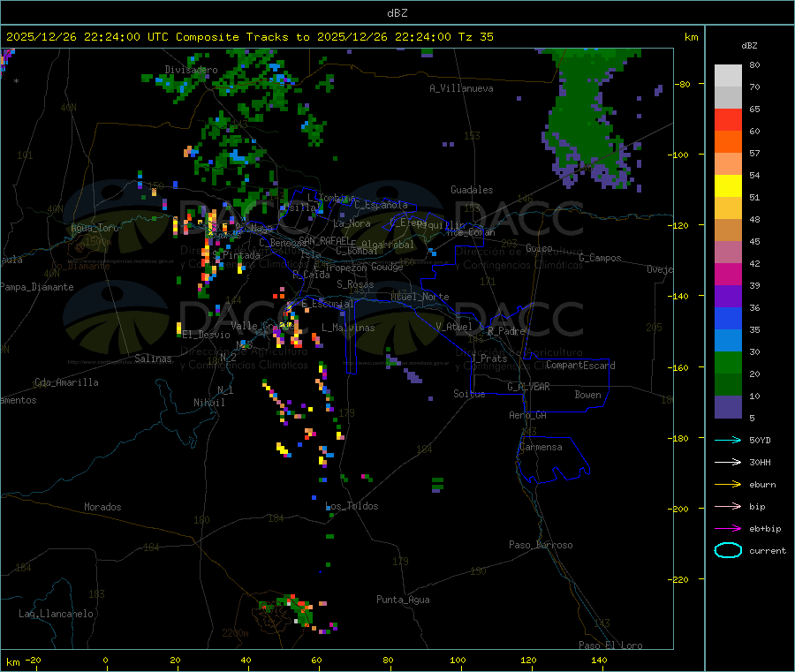Click the V_Atuel place label

454,327
